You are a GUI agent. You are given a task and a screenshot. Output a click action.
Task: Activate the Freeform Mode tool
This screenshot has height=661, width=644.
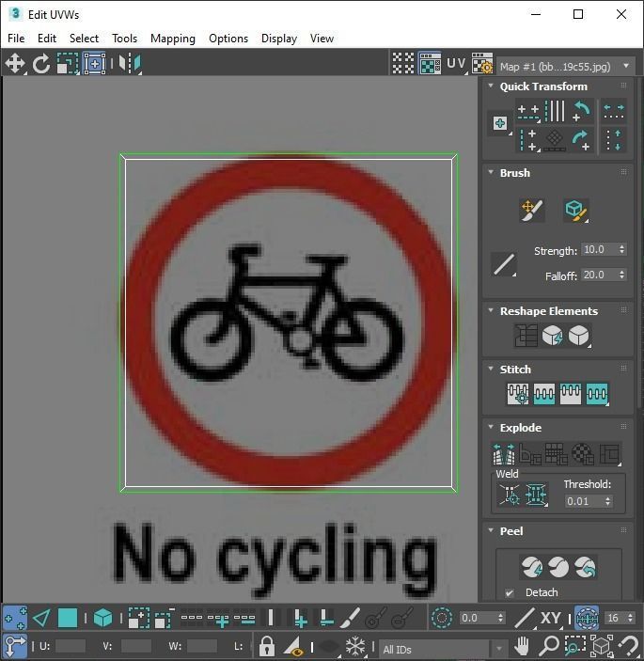[94, 64]
